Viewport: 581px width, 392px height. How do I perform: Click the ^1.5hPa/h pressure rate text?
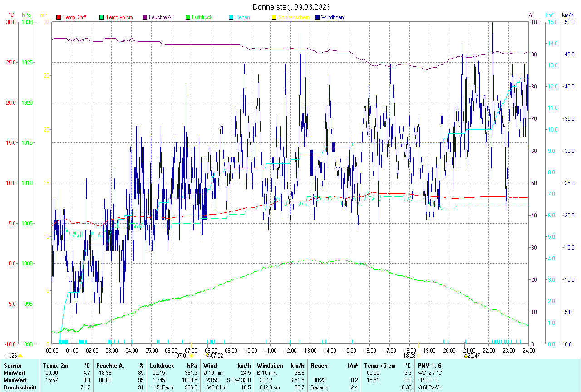coord(162,387)
